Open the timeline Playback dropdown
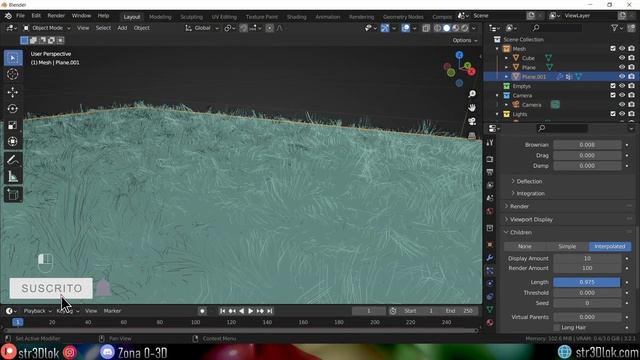This screenshot has width=640, height=360. [x=37, y=311]
